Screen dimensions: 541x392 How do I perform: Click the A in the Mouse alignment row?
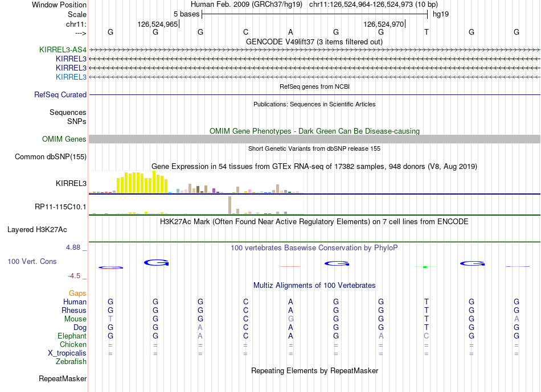tap(517, 319)
